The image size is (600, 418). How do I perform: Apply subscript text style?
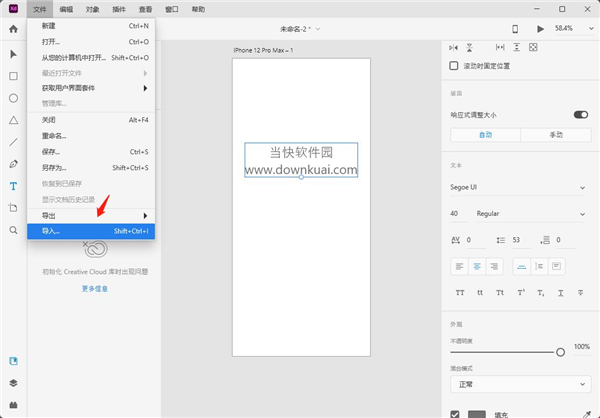point(541,293)
